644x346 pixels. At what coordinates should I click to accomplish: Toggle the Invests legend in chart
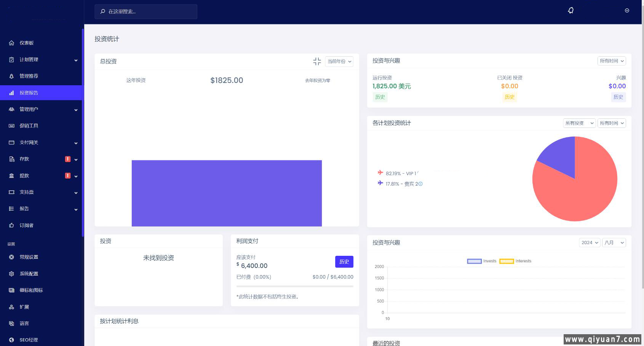coord(482,261)
